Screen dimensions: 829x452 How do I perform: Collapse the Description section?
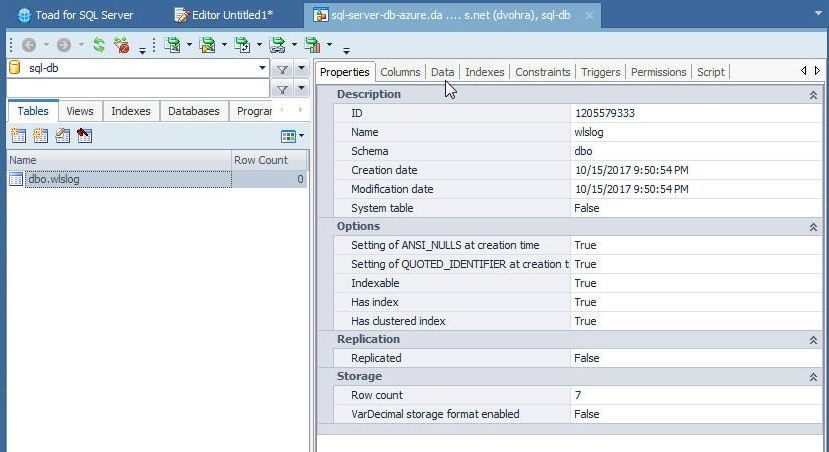[x=813, y=95]
